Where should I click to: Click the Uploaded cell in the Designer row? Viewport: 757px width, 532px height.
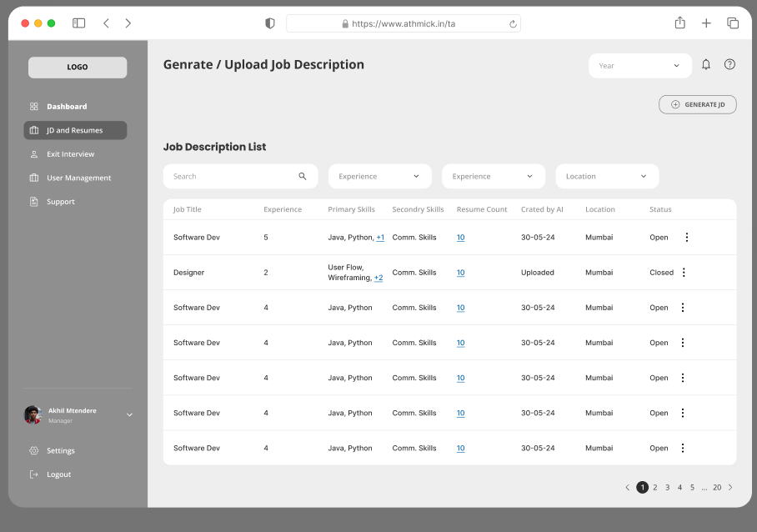coord(538,273)
